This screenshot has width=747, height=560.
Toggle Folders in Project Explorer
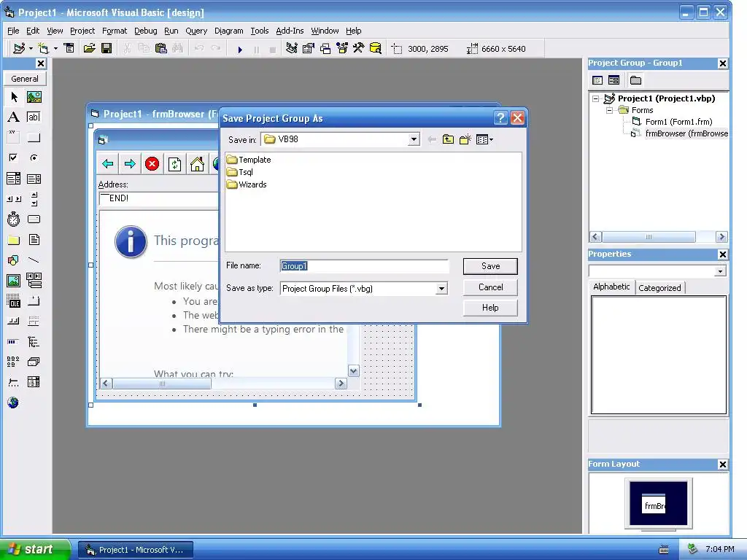point(635,80)
